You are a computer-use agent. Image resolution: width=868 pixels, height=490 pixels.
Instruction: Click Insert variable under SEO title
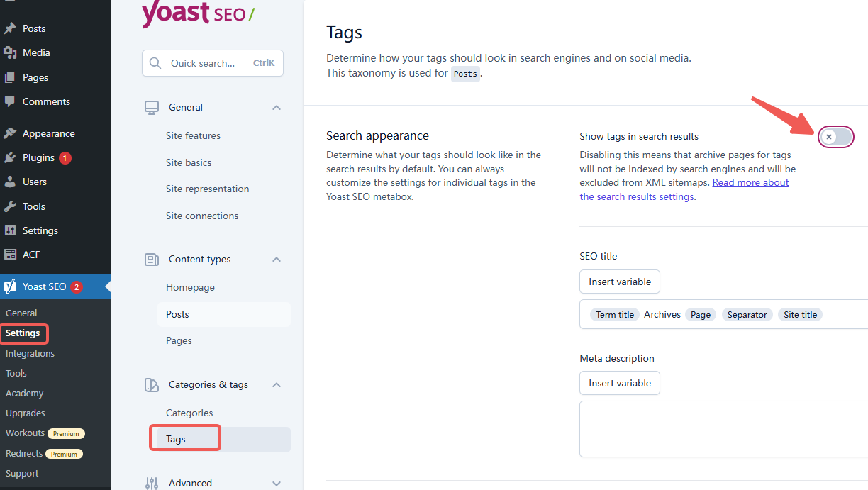[619, 282]
